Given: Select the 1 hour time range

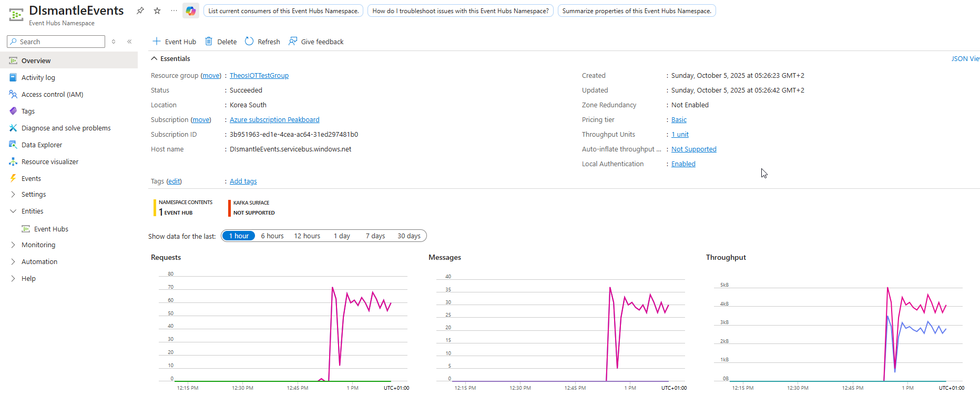Looking at the screenshot, I should [x=239, y=236].
